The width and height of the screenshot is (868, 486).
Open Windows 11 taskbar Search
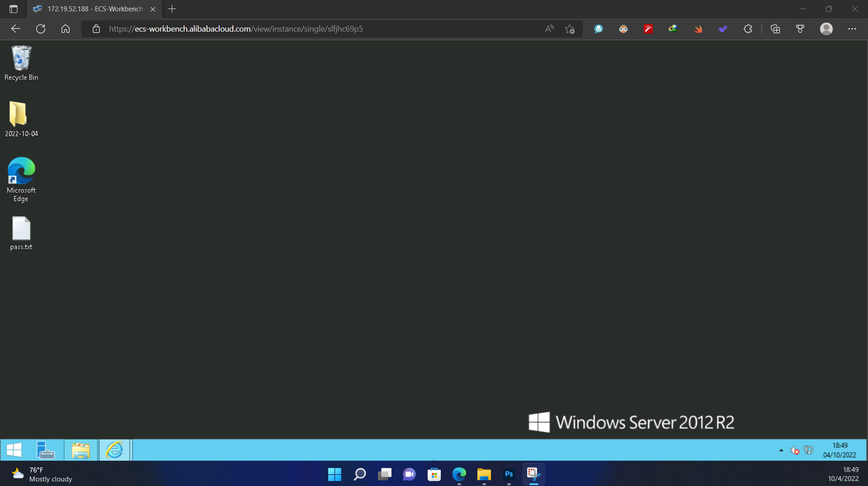(359, 474)
